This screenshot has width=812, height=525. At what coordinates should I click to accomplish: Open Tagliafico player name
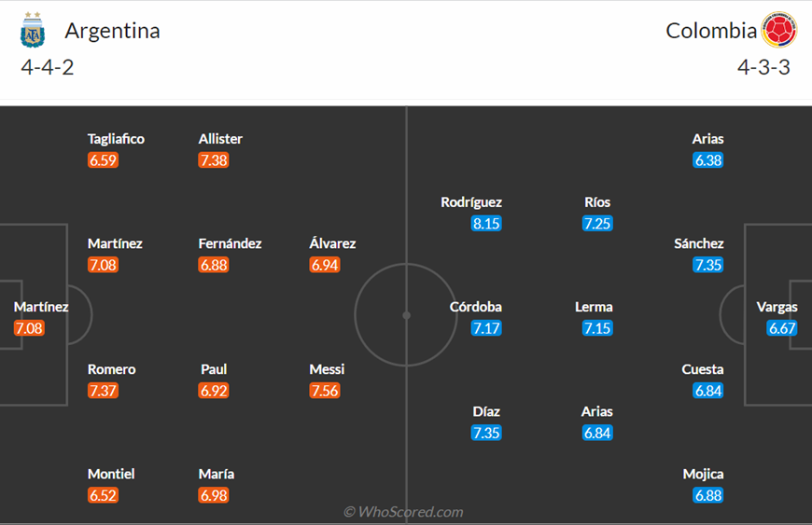pos(116,139)
